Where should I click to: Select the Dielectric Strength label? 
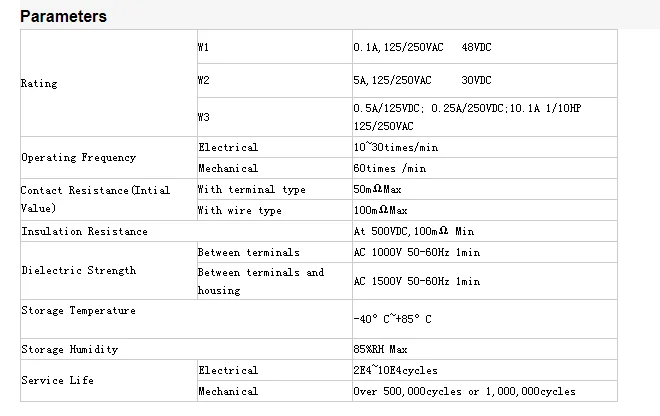(79, 270)
